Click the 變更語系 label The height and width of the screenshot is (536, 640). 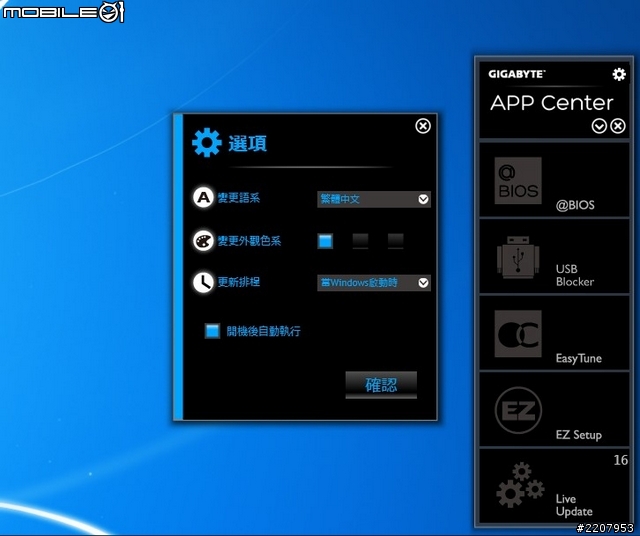coord(239,198)
